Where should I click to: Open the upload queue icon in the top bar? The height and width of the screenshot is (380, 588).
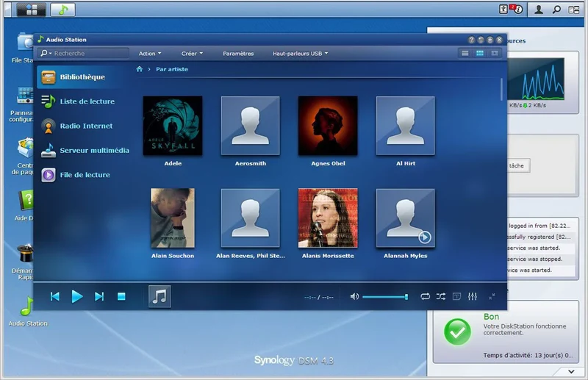pos(503,10)
